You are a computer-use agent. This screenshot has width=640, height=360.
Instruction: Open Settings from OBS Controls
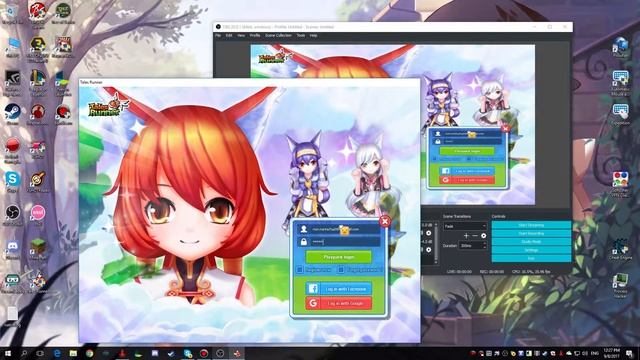pyautogui.click(x=531, y=250)
